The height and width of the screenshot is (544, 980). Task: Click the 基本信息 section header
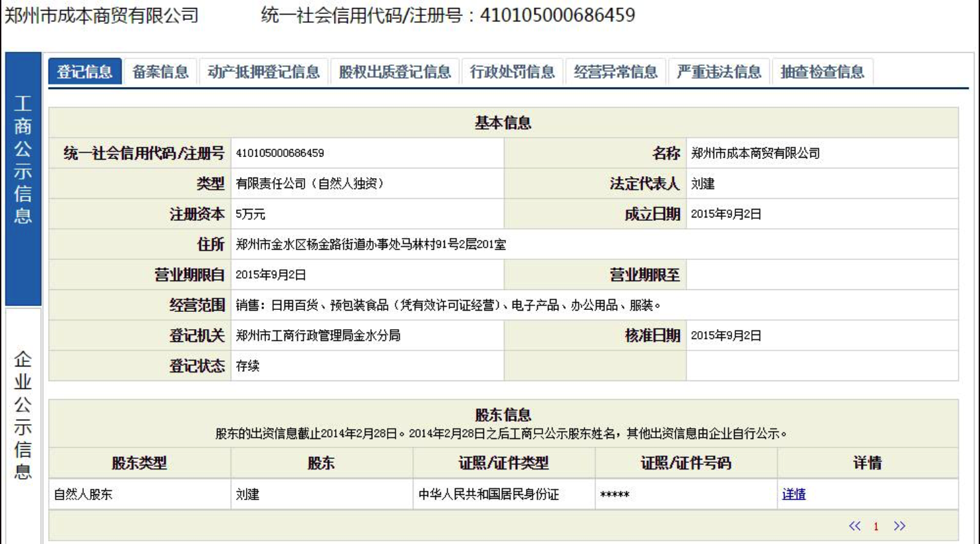503,123
